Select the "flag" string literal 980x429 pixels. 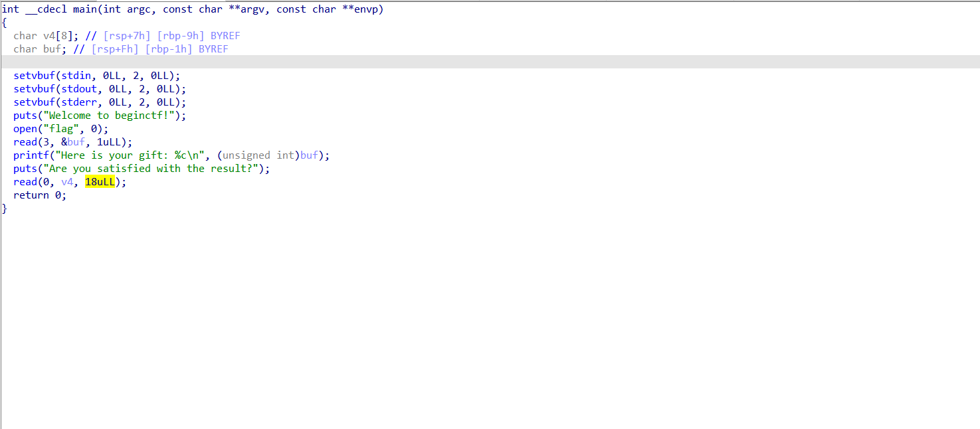coord(61,129)
